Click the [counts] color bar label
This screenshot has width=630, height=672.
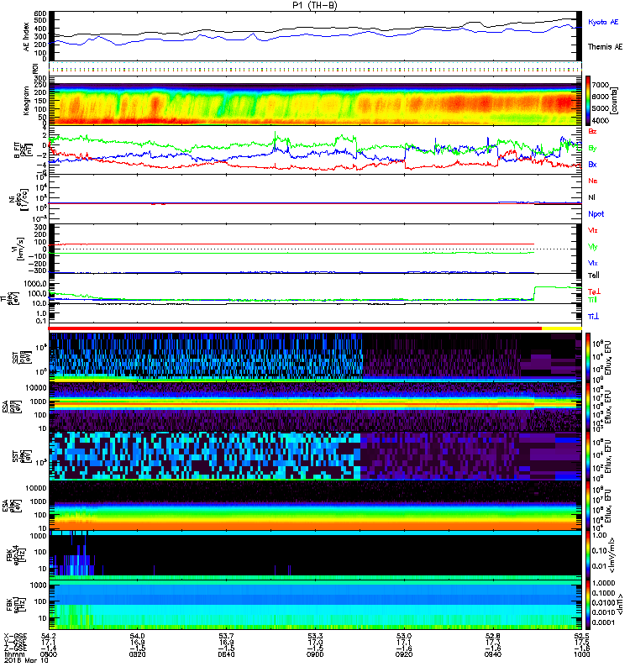click(x=615, y=101)
